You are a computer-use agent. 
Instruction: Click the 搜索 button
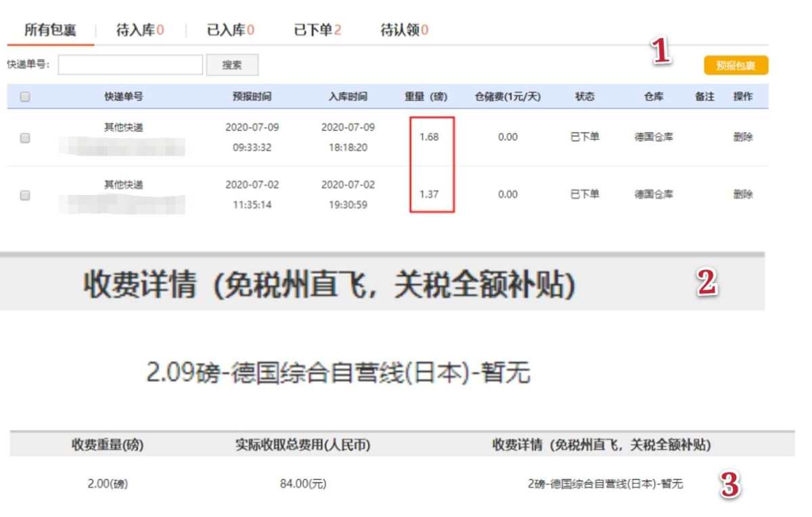pos(232,65)
